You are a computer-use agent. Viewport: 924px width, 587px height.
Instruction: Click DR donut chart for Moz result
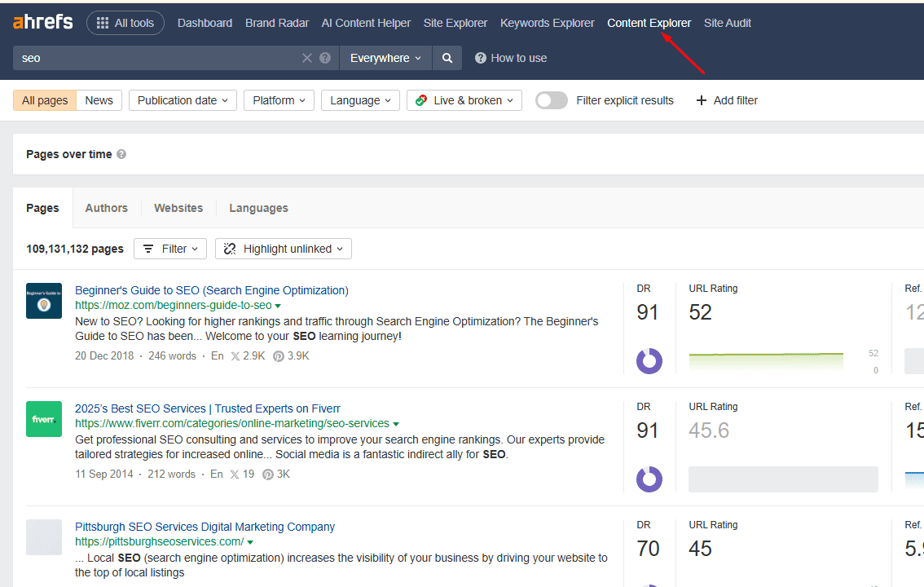point(649,361)
